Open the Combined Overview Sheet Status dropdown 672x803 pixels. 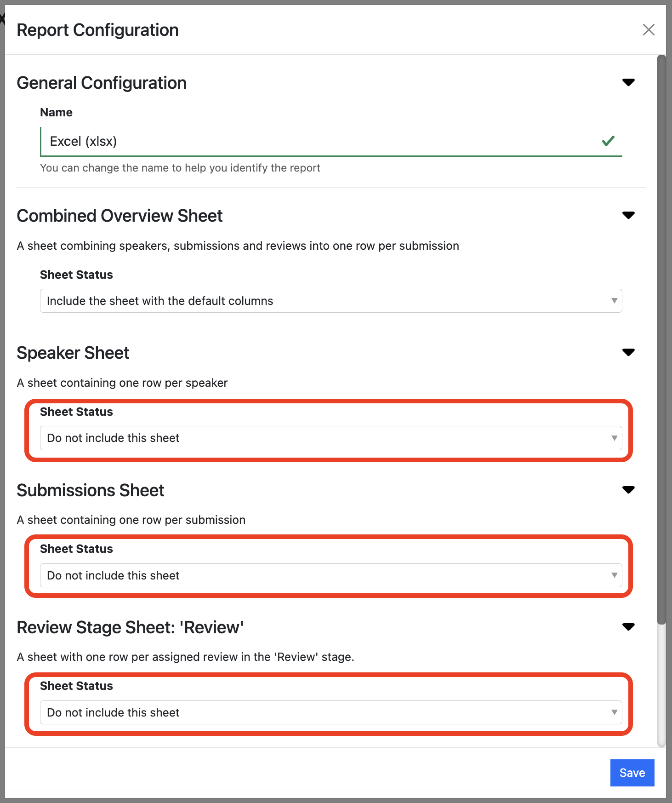pos(330,301)
